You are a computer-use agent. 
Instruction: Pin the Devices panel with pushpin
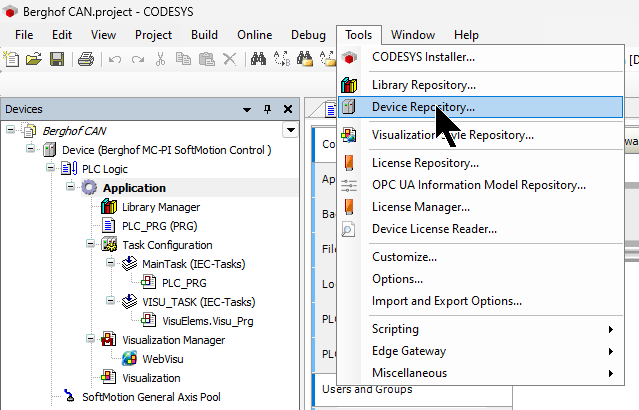pyautogui.click(x=267, y=109)
